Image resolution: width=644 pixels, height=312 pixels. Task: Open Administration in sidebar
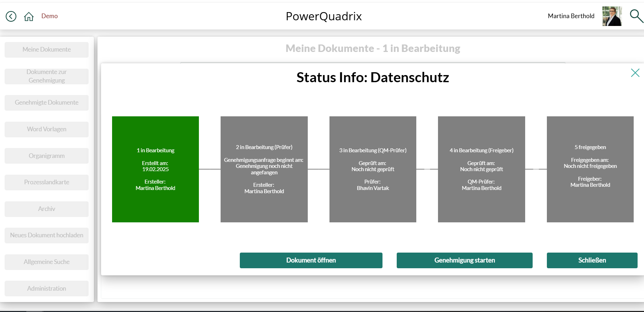[47, 289]
